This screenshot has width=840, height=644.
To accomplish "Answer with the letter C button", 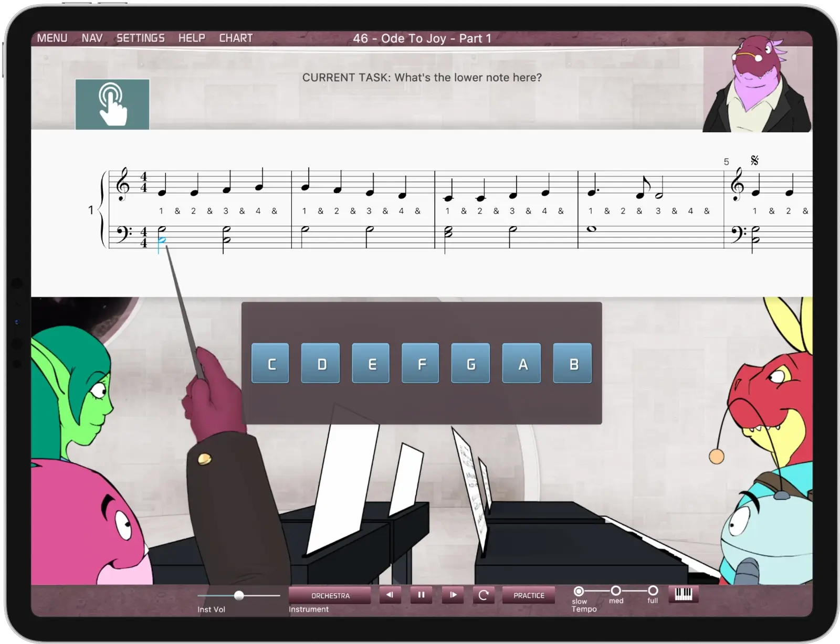I will click(x=271, y=364).
